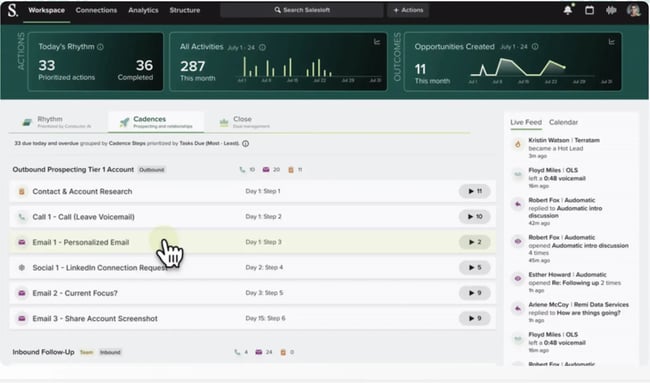This screenshot has width=650, height=383.
Task: Click icon of Contact & Account Research step
Action: pos(22,192)
